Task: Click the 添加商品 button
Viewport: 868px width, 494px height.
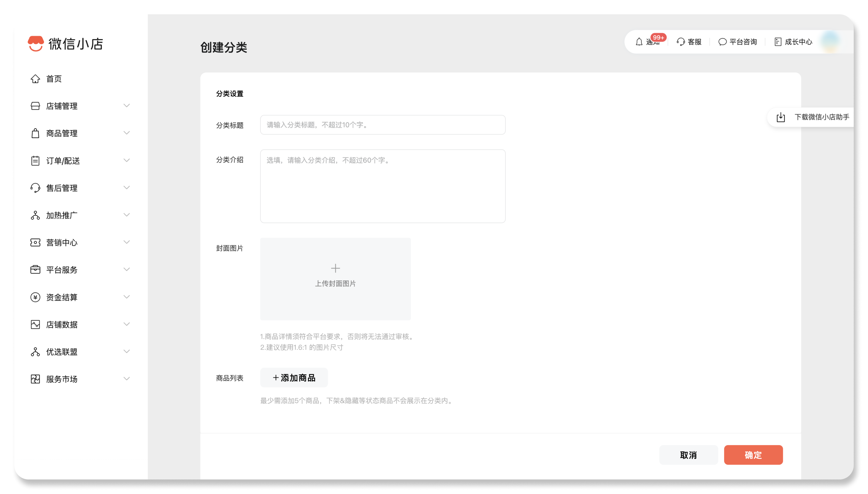Action: (x=294, y=378)
